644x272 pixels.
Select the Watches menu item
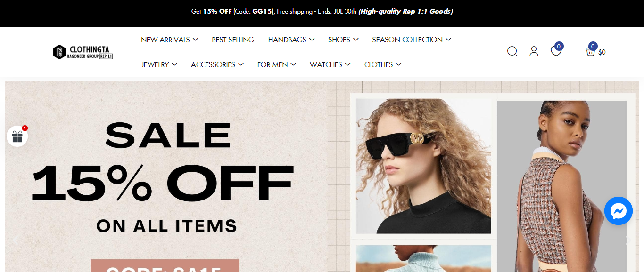(x=330, y=64)
